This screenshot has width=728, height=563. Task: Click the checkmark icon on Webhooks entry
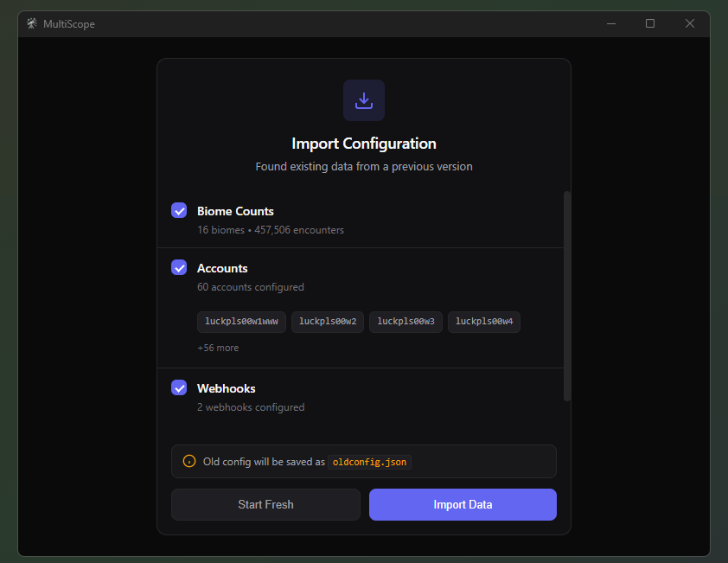pyautogui.click(x=179, y=387)
